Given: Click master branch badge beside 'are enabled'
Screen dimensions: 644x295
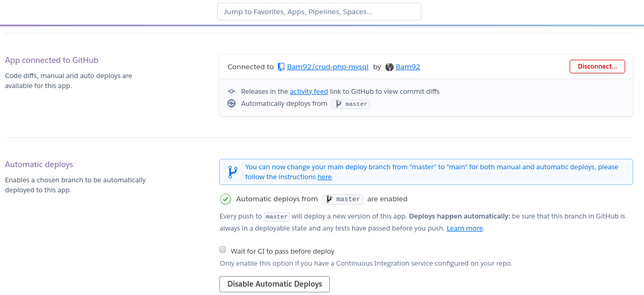Looking at the screenshot, I should coord(342,199).
